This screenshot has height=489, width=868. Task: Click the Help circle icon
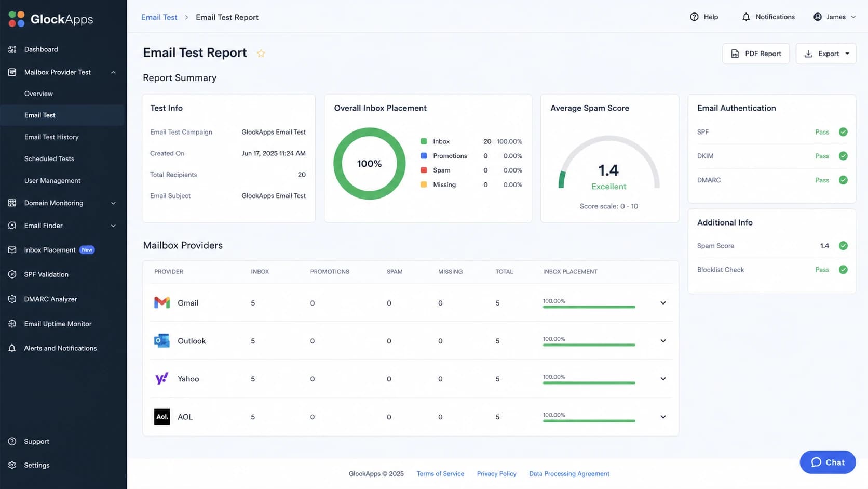click(694, 17)
